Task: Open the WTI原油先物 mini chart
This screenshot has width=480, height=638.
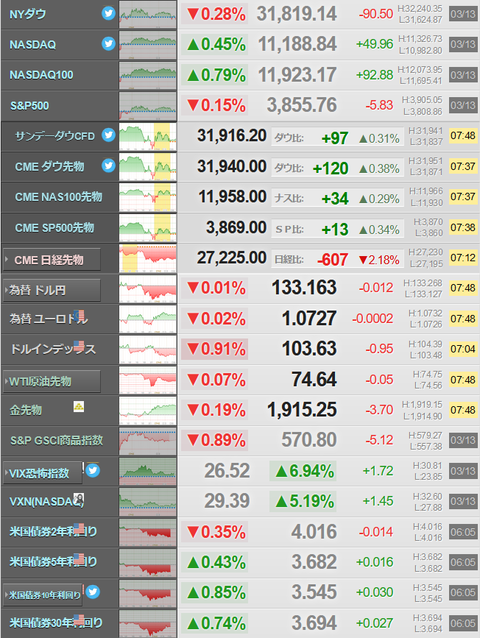Action: point(148,380)
